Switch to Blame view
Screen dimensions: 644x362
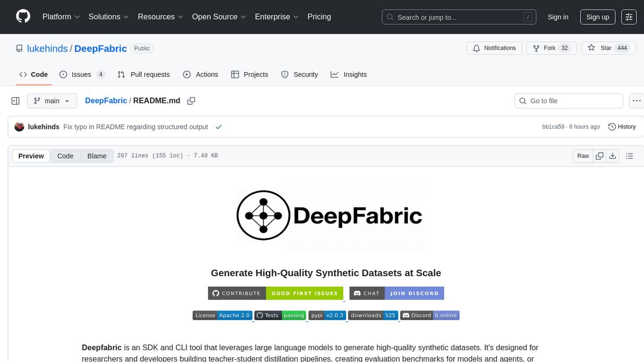point(97,156)
